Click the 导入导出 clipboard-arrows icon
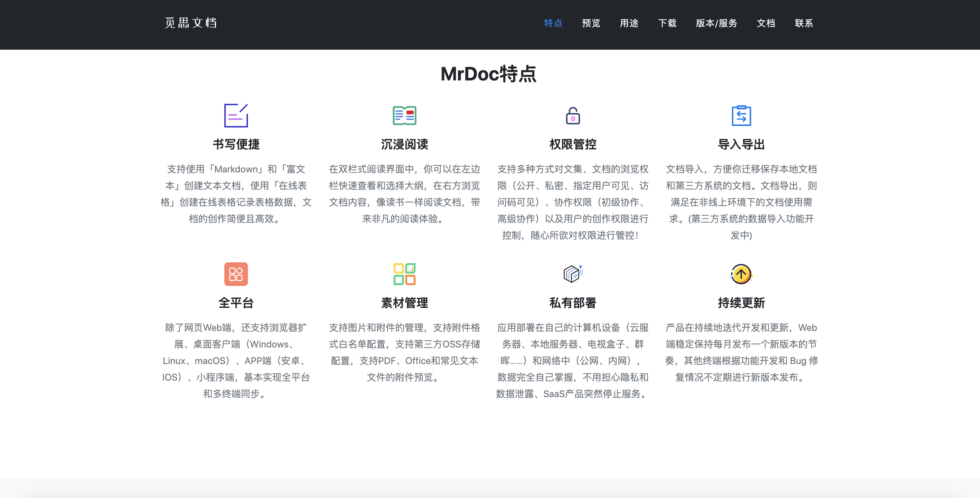 pyautogui.click(x=741, y=115)
